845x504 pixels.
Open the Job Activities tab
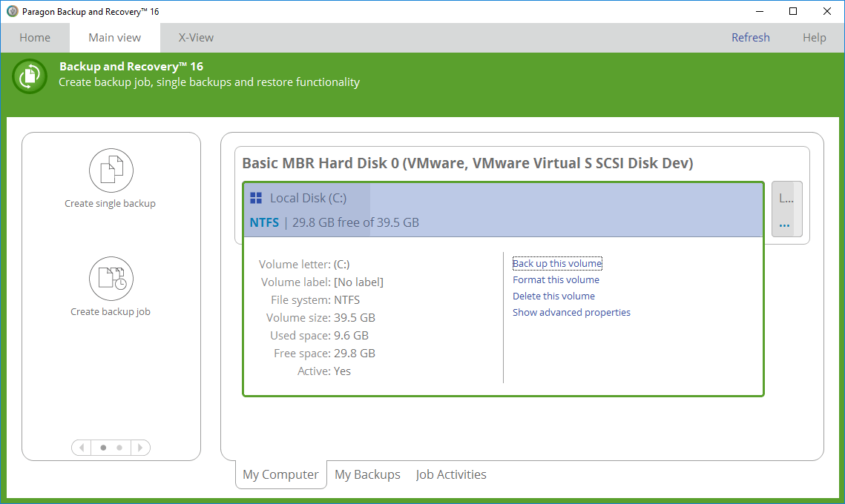click(451, 474)
